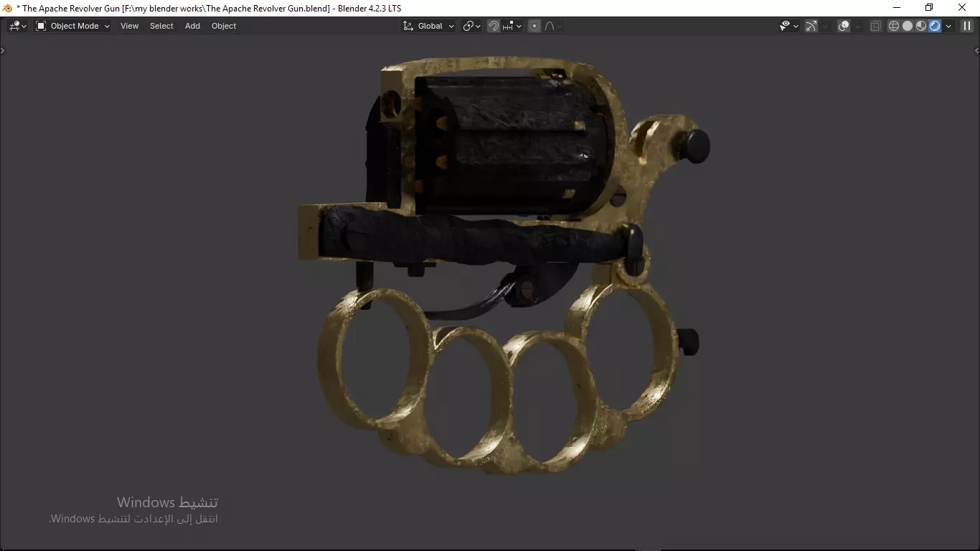Open the Object menu

coord(224,26)
